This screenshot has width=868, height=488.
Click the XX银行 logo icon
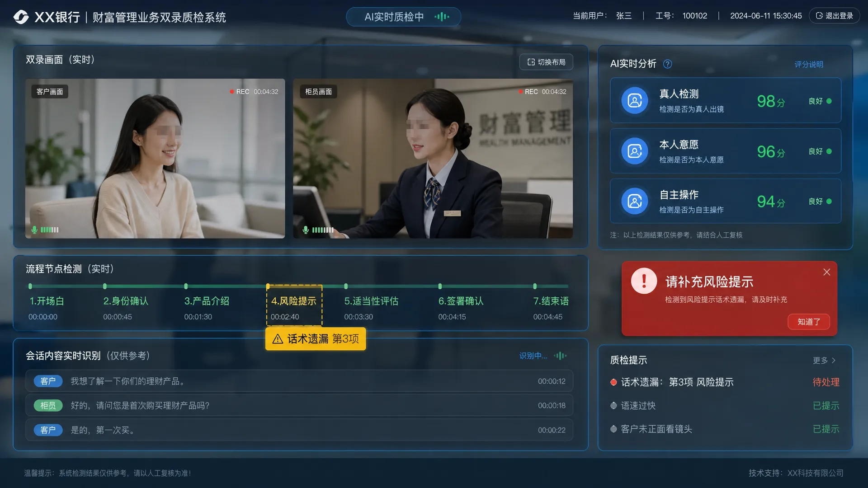[21, 17]
